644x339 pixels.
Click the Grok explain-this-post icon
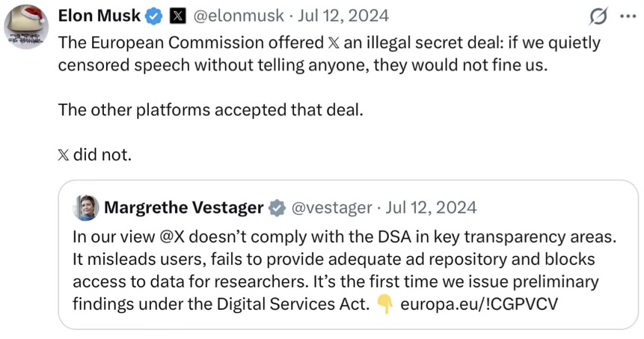(598, 16)
